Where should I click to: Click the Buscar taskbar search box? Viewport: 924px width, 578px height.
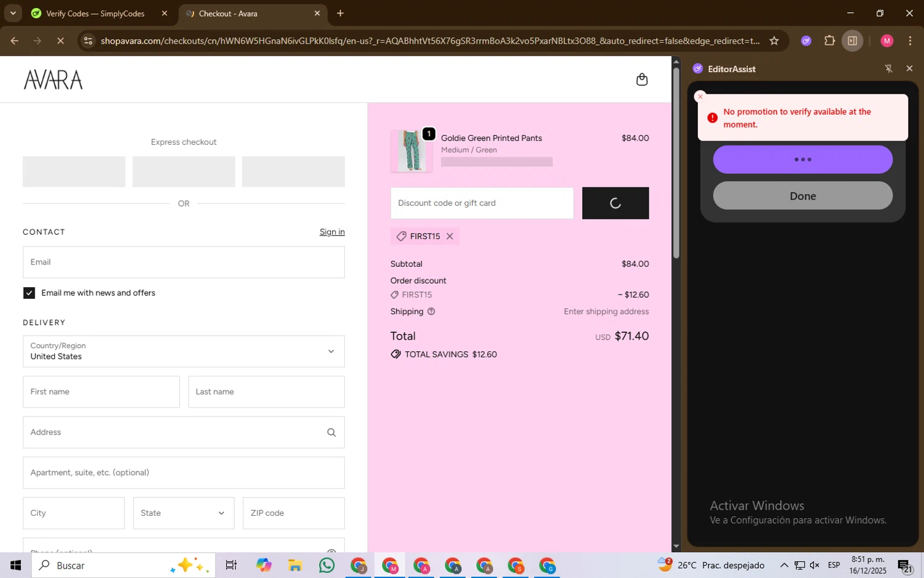(x=123, y=566)
